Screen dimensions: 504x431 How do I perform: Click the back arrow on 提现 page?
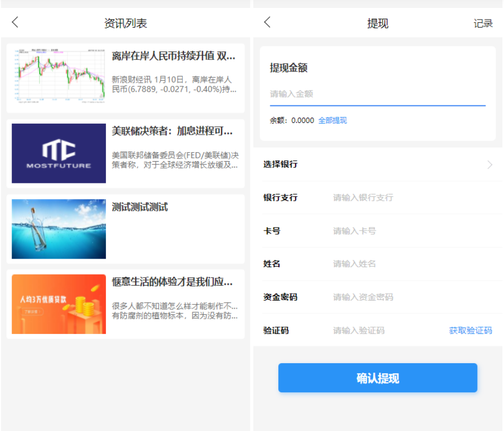coord(266,23)
